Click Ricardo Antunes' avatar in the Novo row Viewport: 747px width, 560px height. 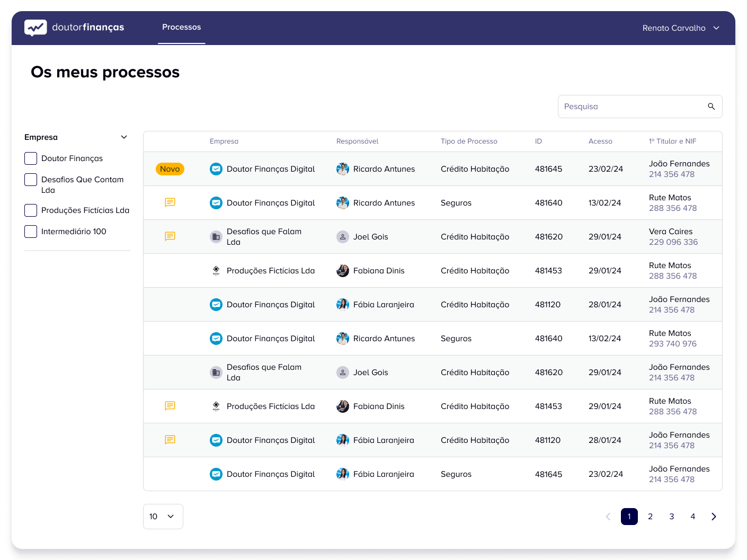[343, 169]
